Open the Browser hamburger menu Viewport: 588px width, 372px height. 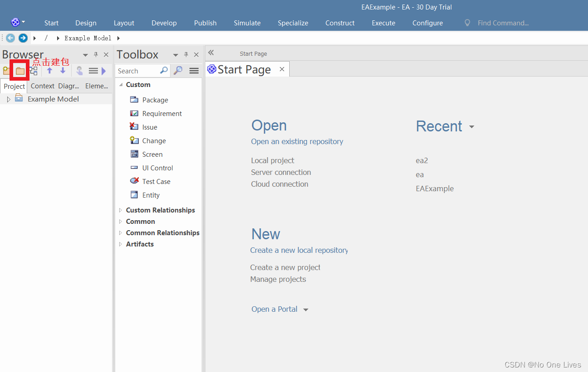click(x=93, y=71)
